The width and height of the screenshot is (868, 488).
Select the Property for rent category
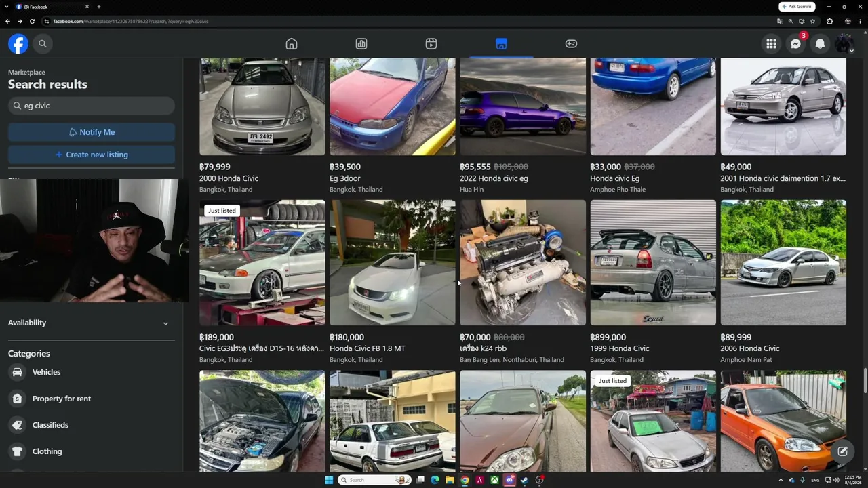tap(92, 399)
